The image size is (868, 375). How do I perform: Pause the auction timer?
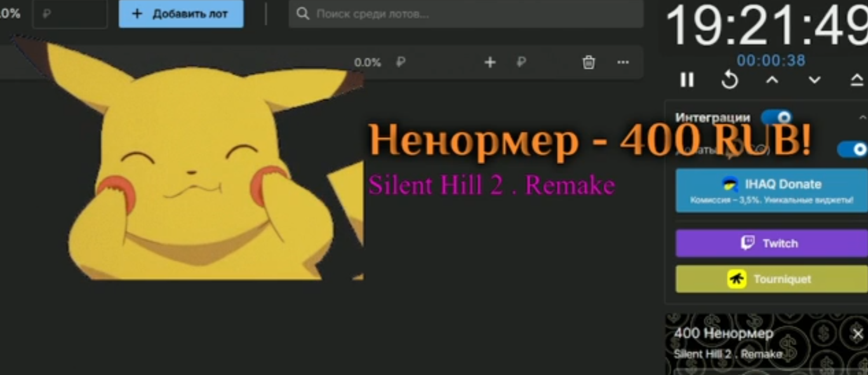coord(687,79)
